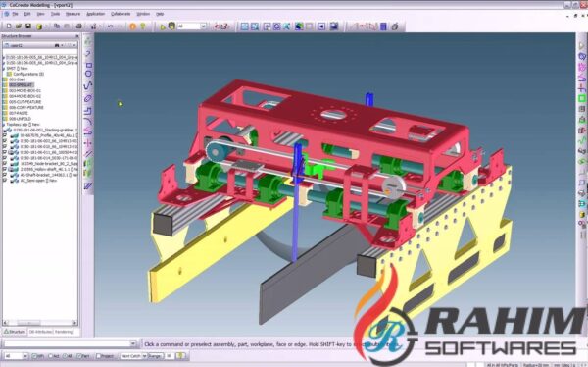Expand the structure tool dropdown arrow near Print

coord(100,26)
